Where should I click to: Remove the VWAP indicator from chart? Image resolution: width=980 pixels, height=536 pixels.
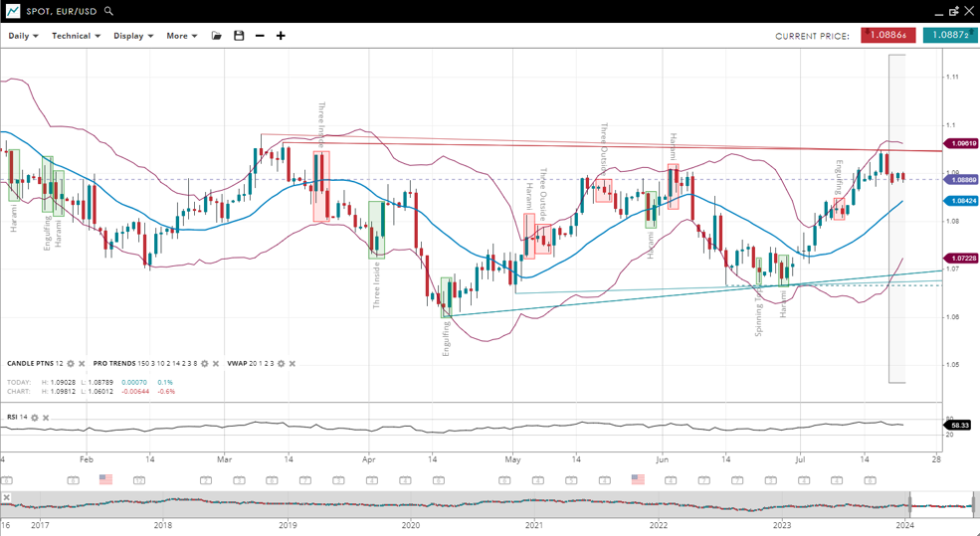click(x=292, y=364)
